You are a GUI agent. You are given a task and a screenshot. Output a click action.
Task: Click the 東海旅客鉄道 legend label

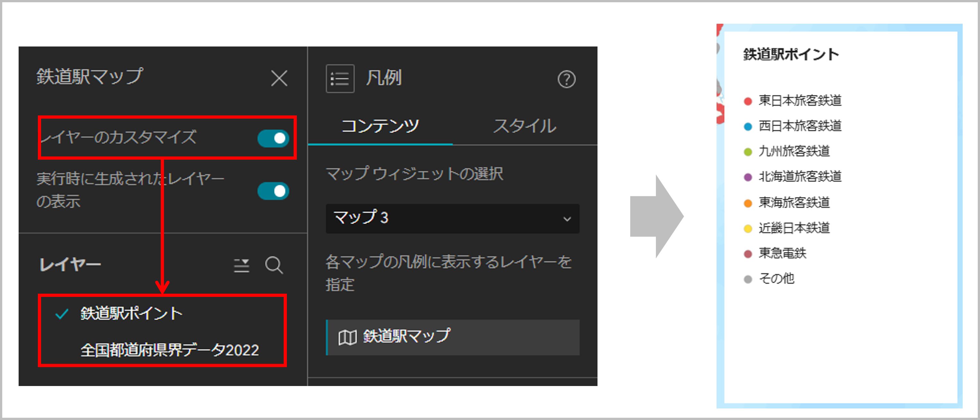click(794, 202)
